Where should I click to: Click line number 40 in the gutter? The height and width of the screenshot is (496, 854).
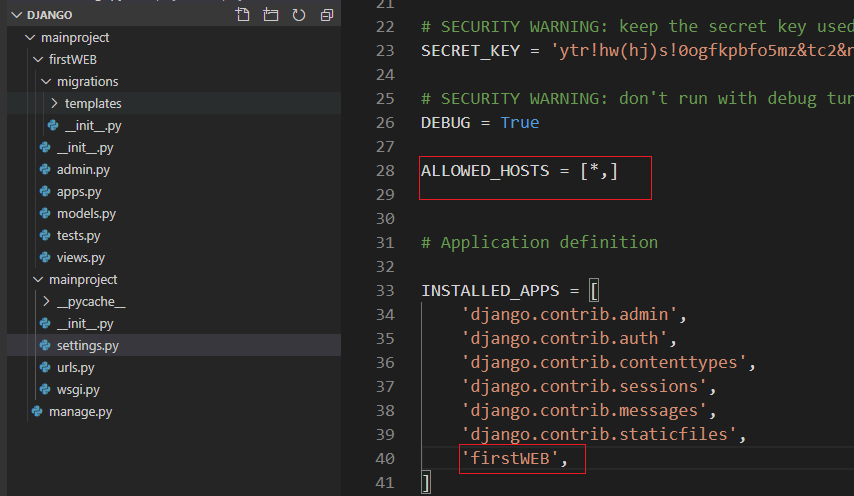pyautogui.click(x=385, y=458)
